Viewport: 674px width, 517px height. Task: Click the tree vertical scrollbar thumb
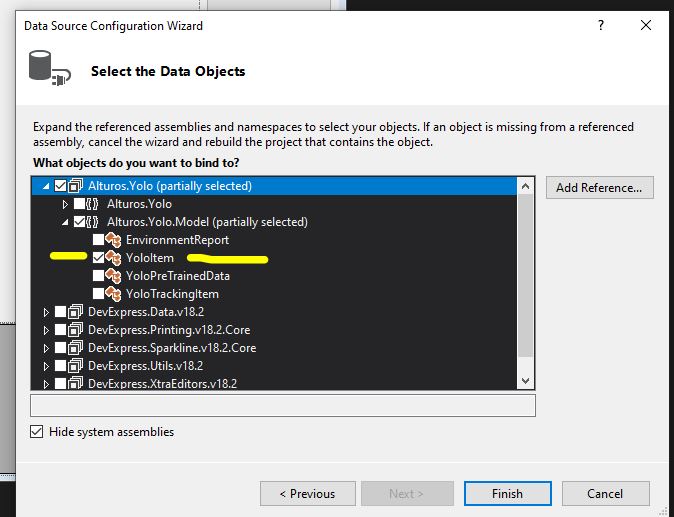[525, 275]
